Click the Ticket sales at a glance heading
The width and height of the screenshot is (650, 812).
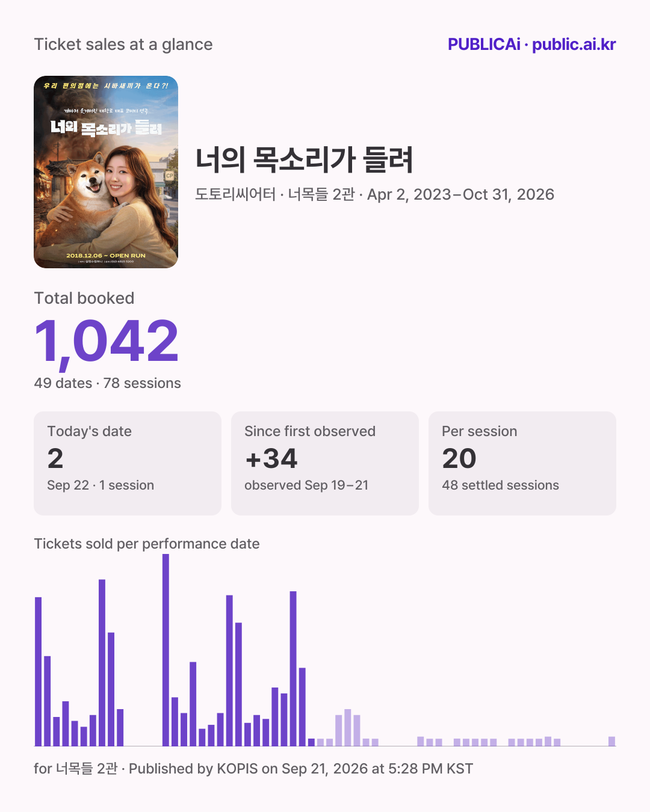123,45
